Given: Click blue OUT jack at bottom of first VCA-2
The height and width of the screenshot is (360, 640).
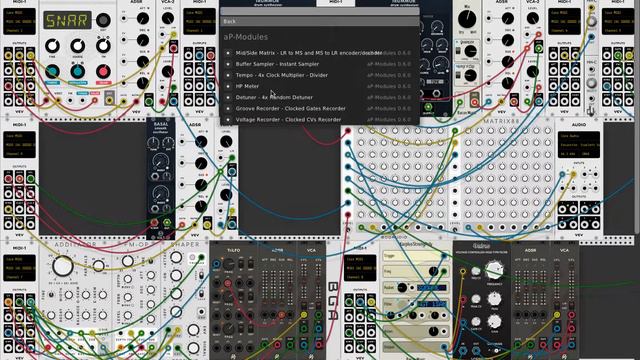Looking at the screenshot, I should (173, 101).
